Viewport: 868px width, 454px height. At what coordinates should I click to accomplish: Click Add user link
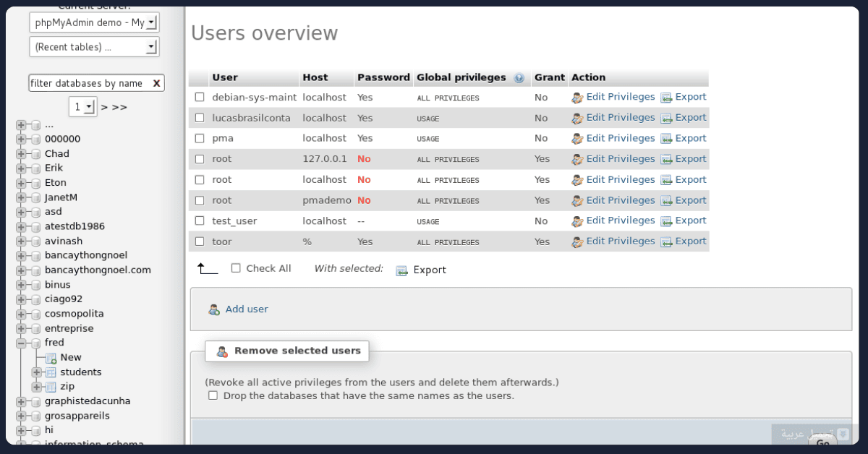pos(247,309)
